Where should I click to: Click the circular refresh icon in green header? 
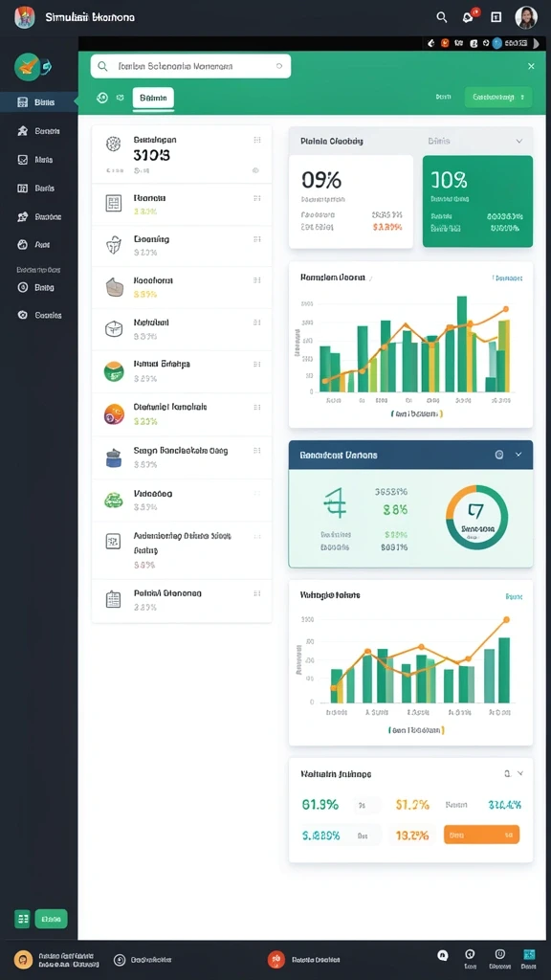click(102, 98)
